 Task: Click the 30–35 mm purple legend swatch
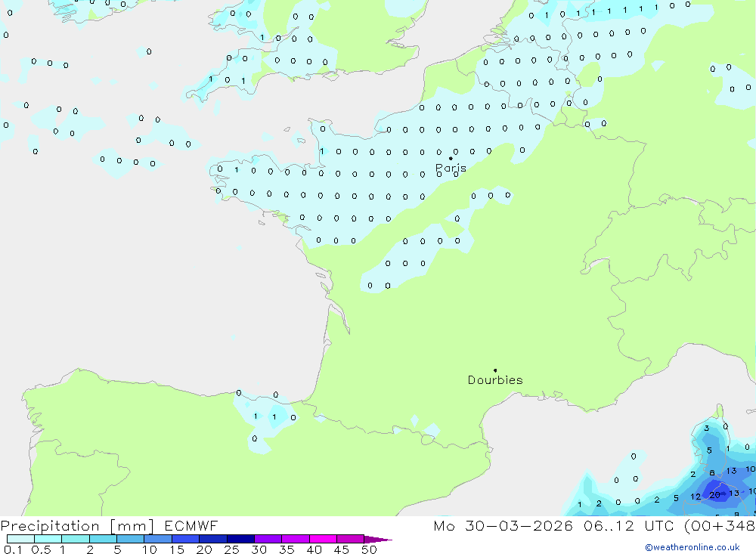pos(268,539)
